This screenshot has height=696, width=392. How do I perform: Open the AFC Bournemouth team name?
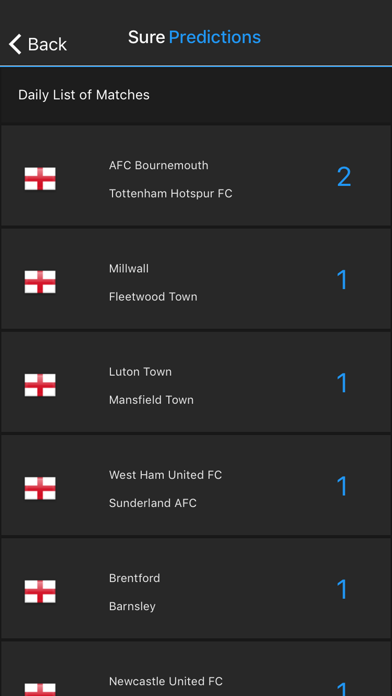158,165
